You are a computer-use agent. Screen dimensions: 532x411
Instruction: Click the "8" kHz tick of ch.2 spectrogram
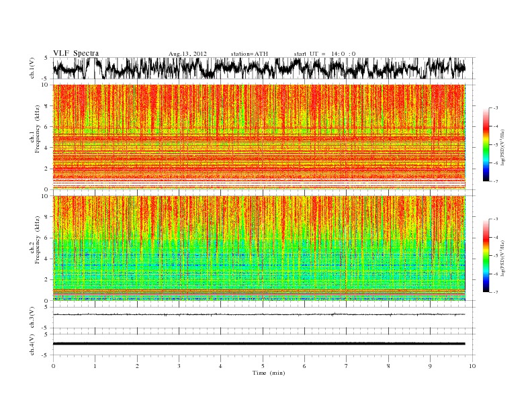click(47, 217)
